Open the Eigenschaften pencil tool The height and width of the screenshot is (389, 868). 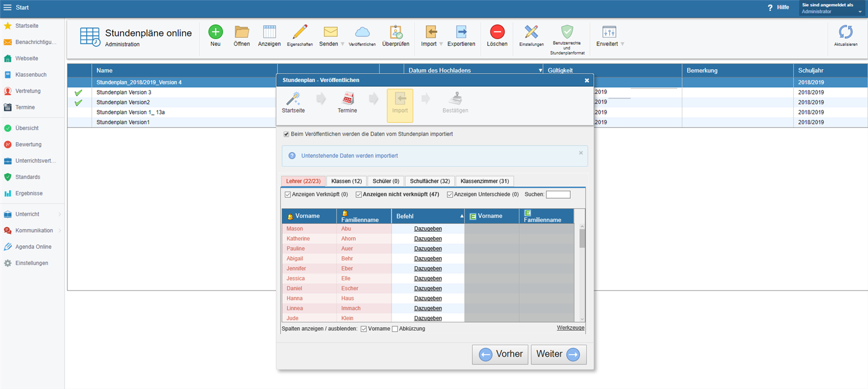coord(300,32)
